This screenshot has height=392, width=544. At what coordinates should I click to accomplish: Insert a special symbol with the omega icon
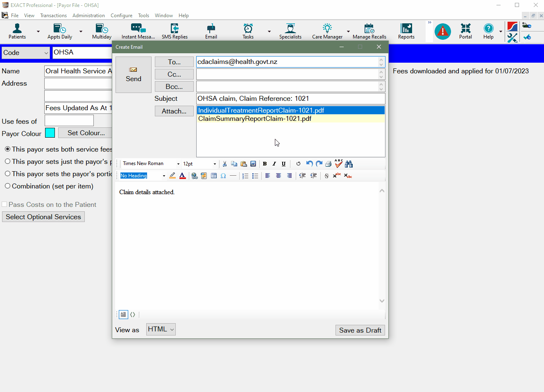(x=223, y=176)
